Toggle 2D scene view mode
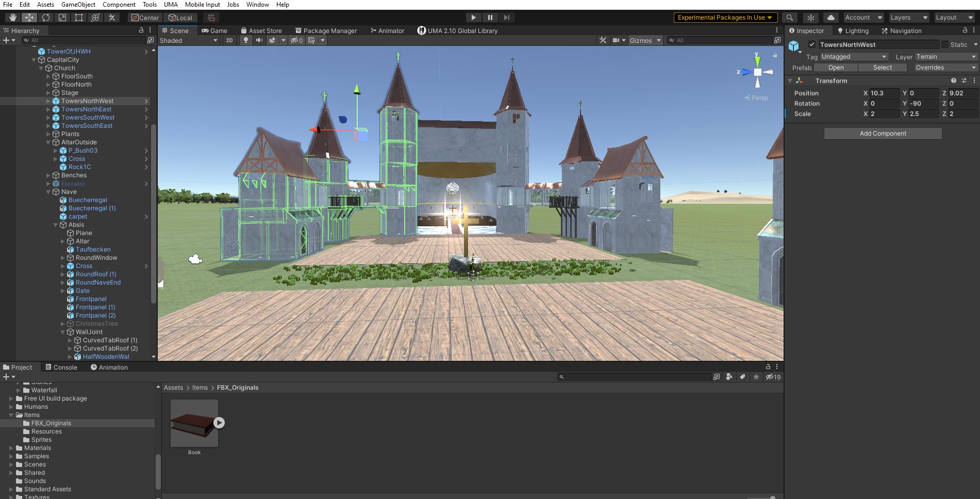 [x=229, y=40]
